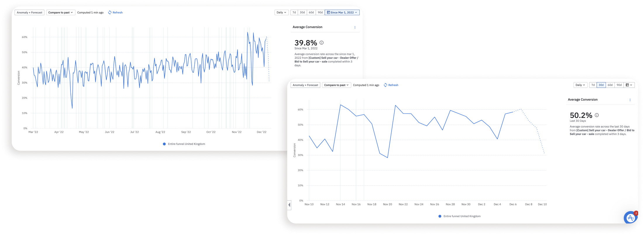Image resolution: width=644 pixels, height=235 pixels.
Task: Open Since Mar 1, 2022 date picker
Action: tap(342, 13)
